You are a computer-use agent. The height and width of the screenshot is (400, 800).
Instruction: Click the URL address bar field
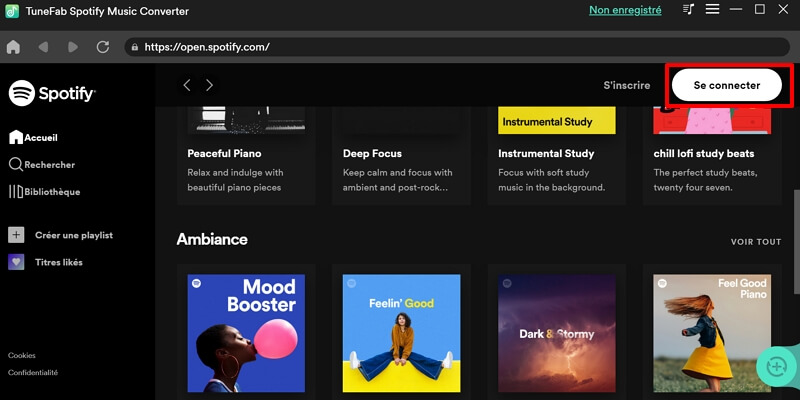coord(457,47)
